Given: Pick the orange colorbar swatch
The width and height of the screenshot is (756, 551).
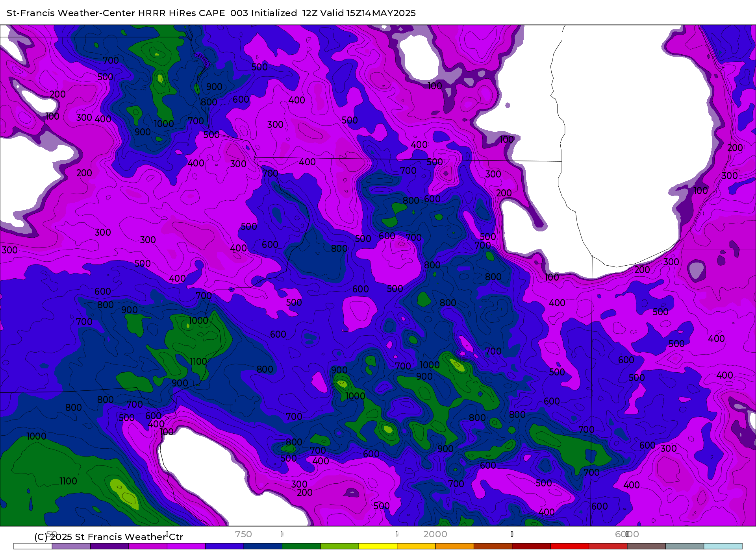Looking at the screenshot, I should coord(454,546).
